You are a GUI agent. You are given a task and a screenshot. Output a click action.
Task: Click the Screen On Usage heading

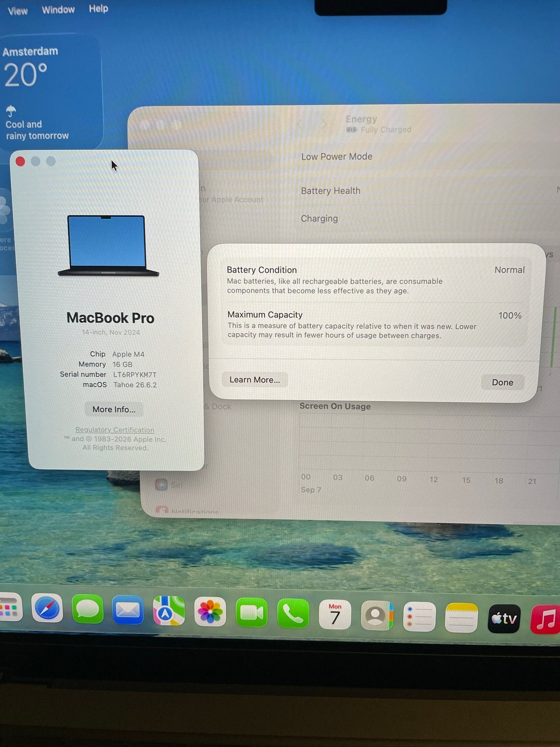coord(335,406)
